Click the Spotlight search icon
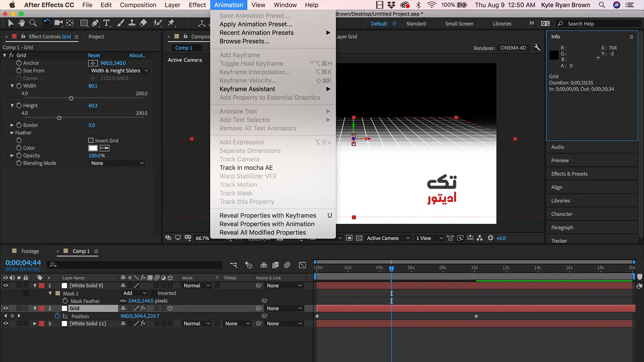Image resolution: width=644 pixels, height=362 pixels. coord(602,5)
